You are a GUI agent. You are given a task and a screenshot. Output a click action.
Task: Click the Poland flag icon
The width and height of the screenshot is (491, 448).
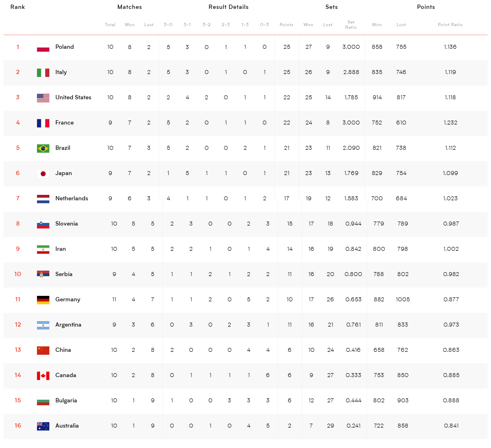[43, 47]
